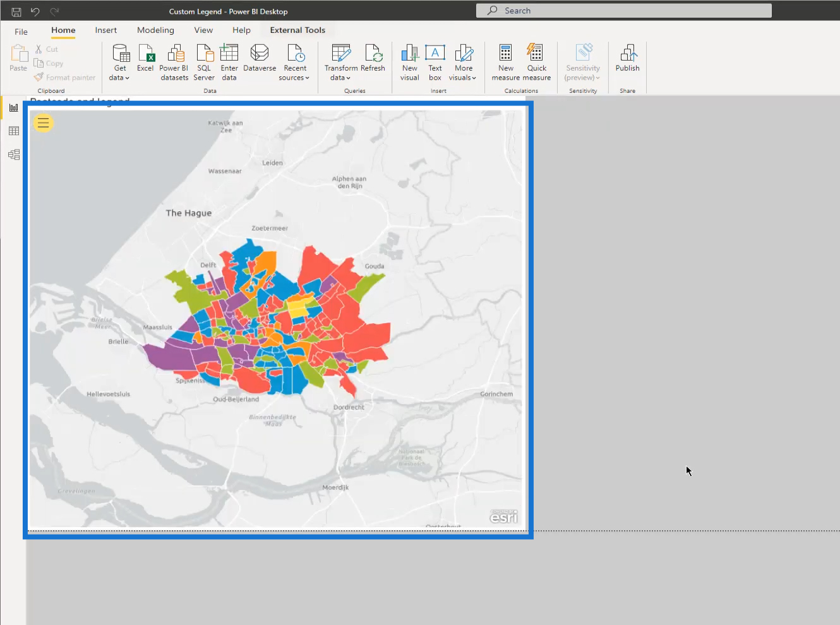Open the Dataverse connector
This screenshot has height=625, width=840.
pyautogui.click(x=260, y=58)
